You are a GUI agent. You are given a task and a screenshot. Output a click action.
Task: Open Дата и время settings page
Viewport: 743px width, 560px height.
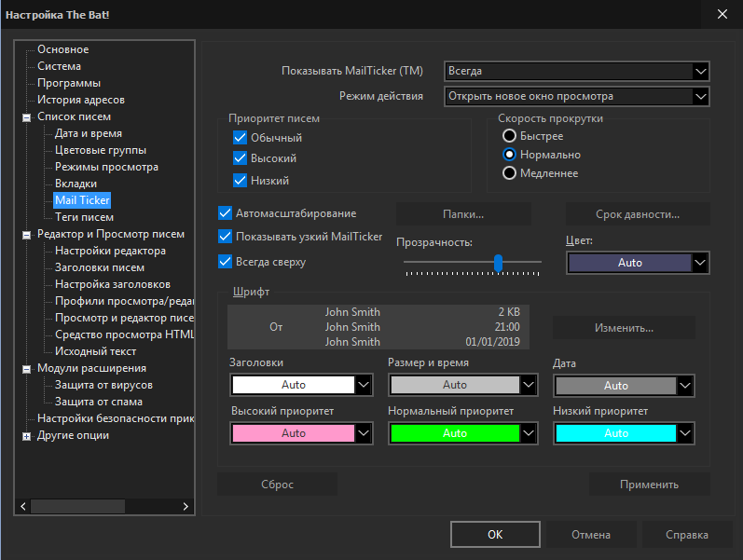click(x=89, y=133)
